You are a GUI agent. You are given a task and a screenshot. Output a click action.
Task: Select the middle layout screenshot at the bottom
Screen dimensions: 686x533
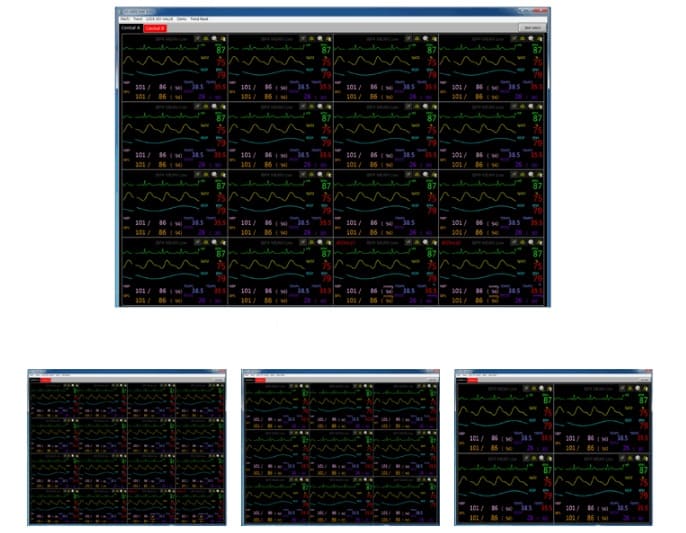[341, 446]
